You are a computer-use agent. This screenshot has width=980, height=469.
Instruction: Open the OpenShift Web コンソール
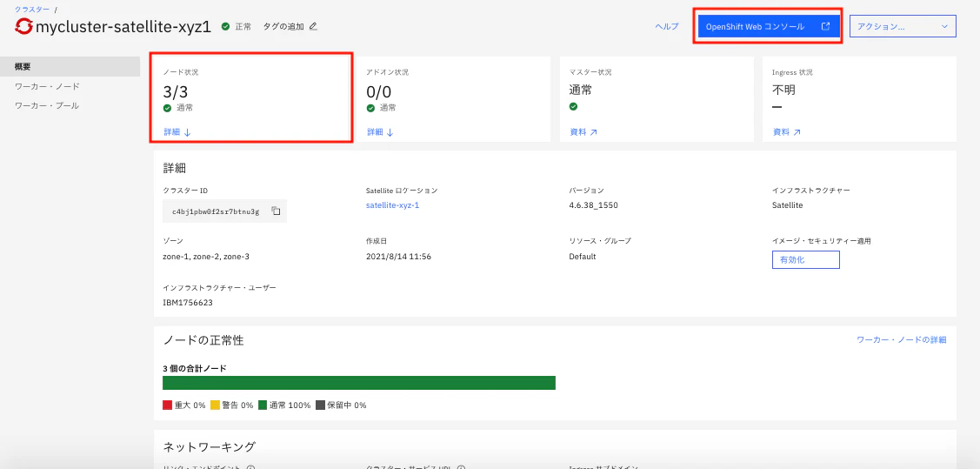[768, 26]
